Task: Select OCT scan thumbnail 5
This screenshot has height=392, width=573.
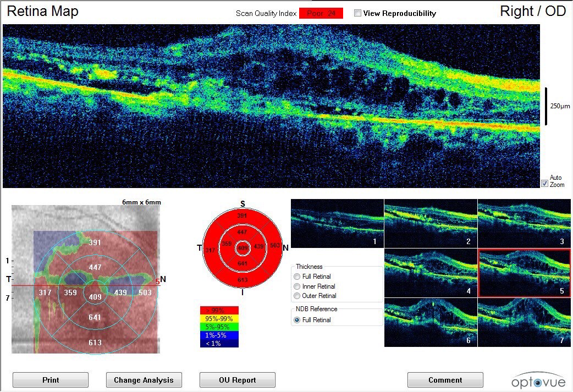Action: (524, 272)
